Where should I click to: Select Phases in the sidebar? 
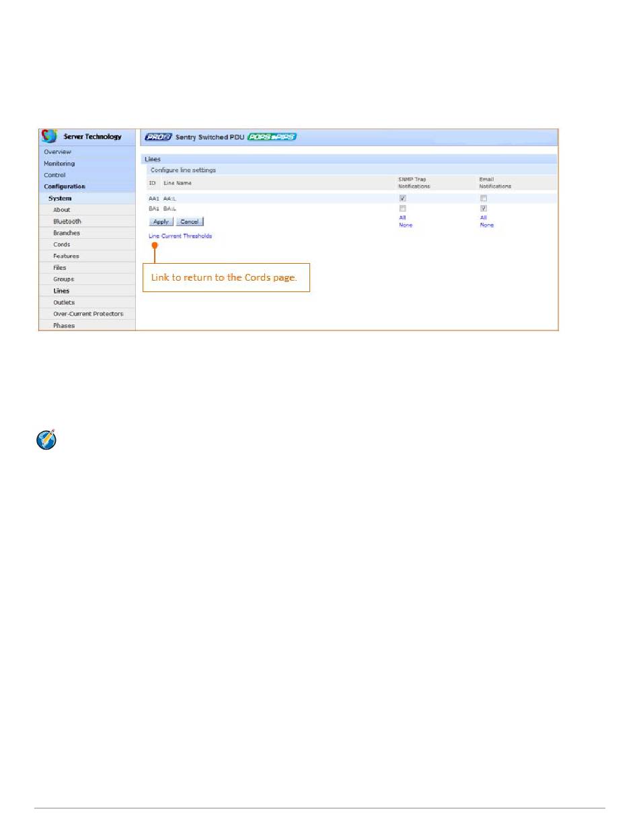tap(64, 326)
